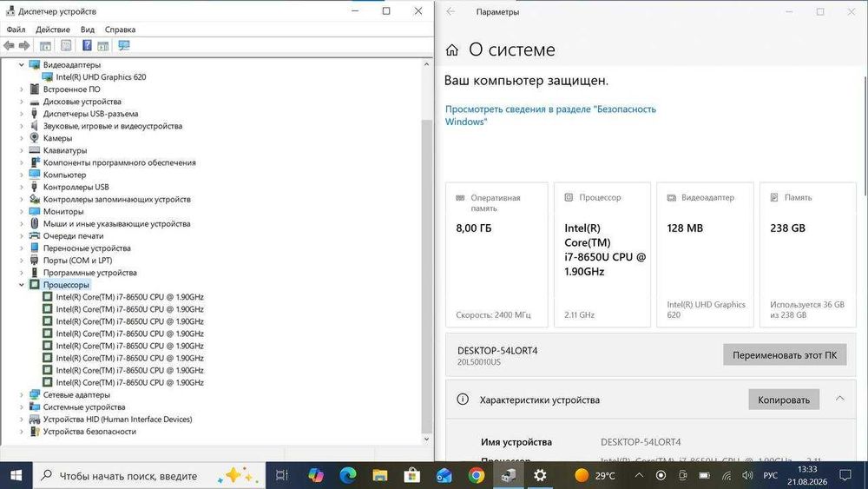Image resolution: width=868 pixels, height=489 pixels.
Task: Select Мыши и иные указывающие устройства
Action: coord(116,223)
